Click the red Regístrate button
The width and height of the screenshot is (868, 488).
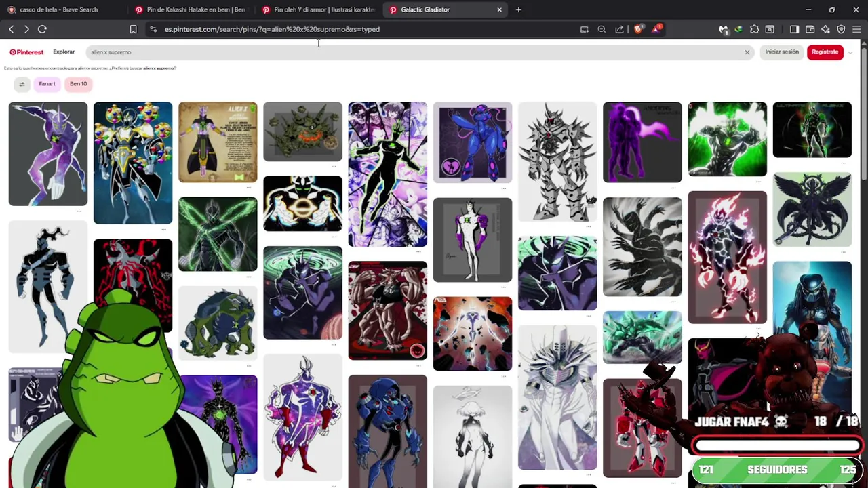pyautogui.click(x=825, y=52)
